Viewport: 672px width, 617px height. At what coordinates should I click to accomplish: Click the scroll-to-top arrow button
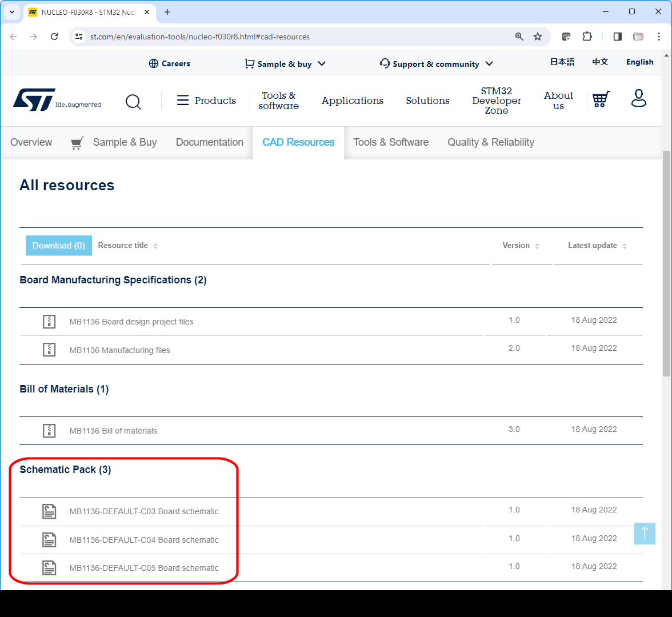click(645, 533)
